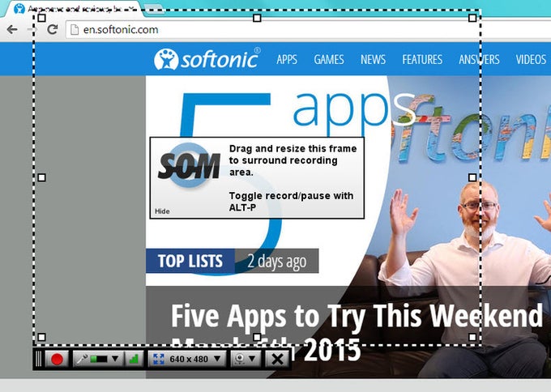Click the browser back arrow

click(12, 29)
